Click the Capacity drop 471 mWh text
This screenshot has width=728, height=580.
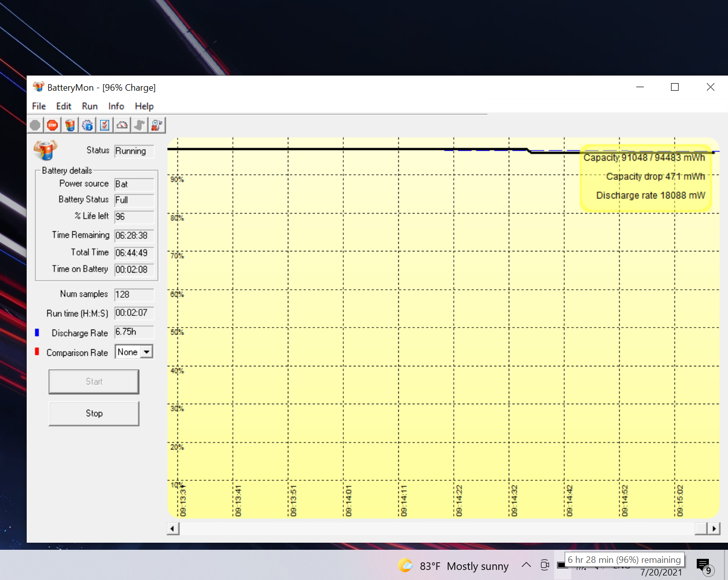(x=655, y=177)
